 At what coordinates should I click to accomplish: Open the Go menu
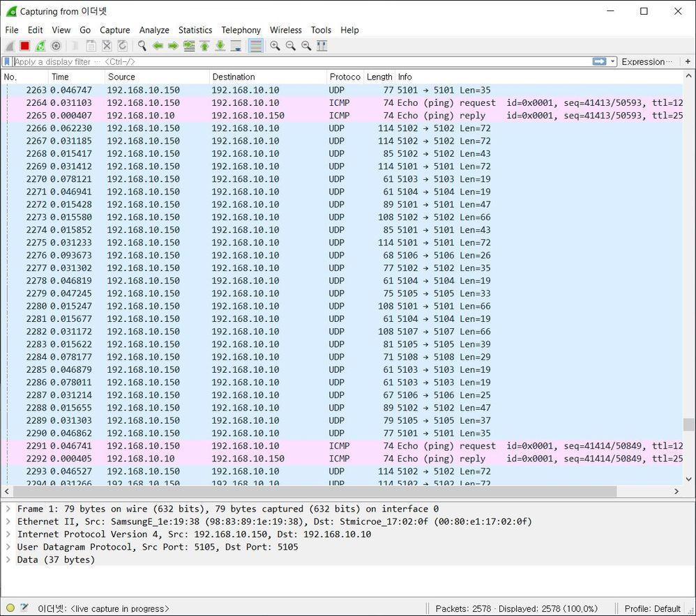(85, 30)
